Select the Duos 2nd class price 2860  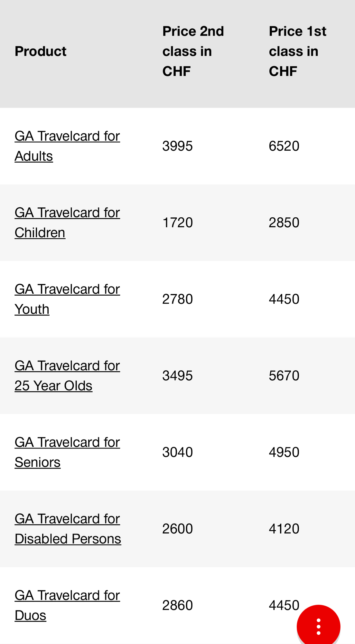point(177,605)
